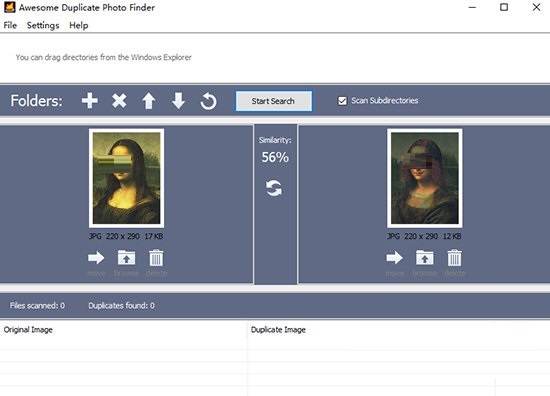Click the Awesome Duplicate Photo Finder app icon
Viewport: 550px width, 396px height.
[9, 7]
